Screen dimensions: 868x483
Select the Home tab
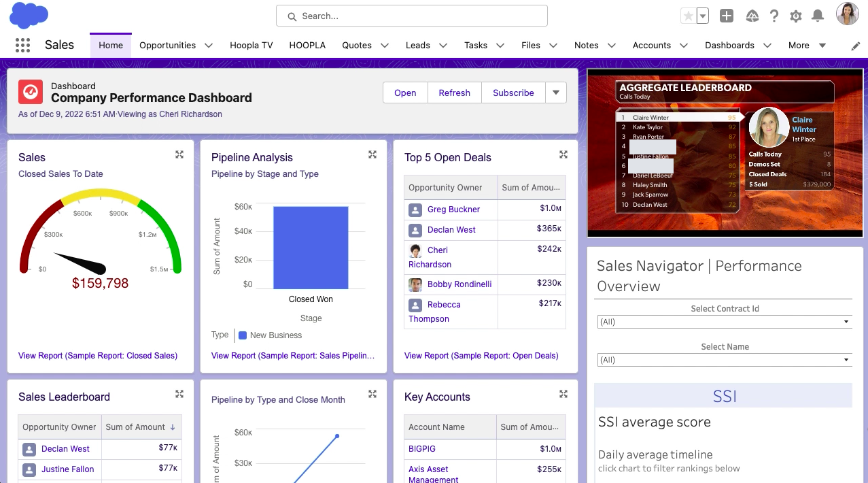pos(111,46)
